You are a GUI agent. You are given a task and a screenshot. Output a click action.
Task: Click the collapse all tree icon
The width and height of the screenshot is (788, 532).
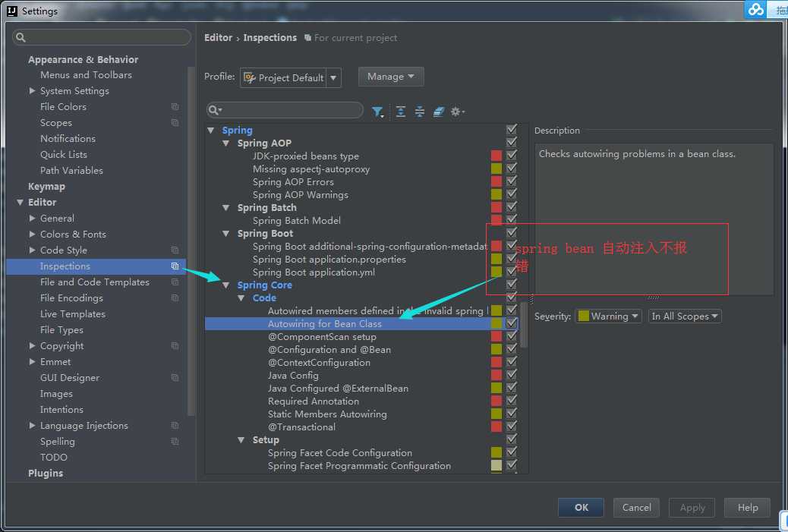(420, 112)
